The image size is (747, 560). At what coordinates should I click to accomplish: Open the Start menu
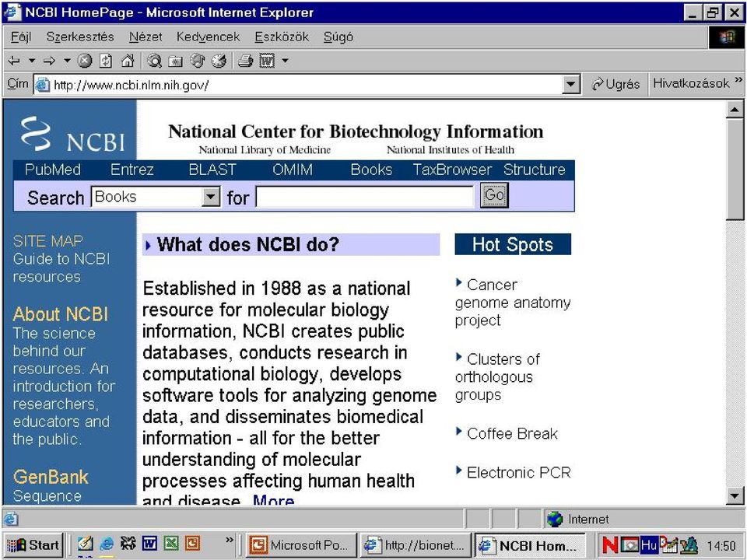(x=33, y=544)
